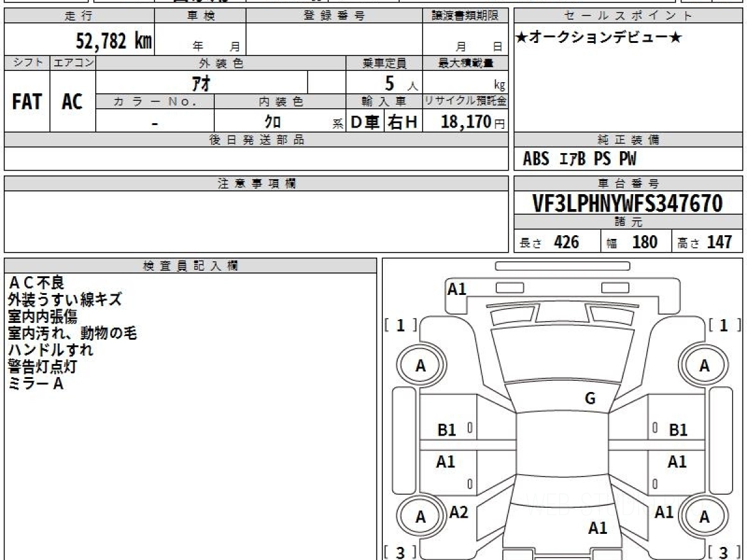The height and width of the screenshot is (560, 747).
Task: Click the [ 3 ] marker on diagram's left
Action: click(400, 552)
